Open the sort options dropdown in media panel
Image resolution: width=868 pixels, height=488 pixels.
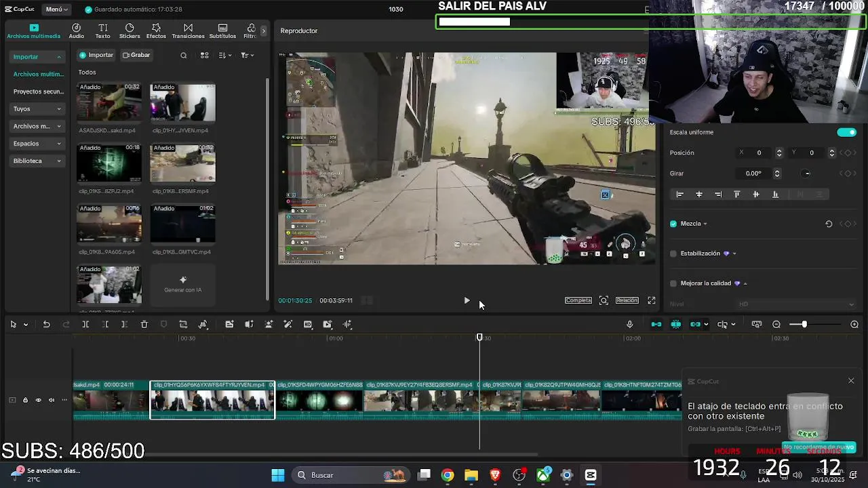[225, 56]
